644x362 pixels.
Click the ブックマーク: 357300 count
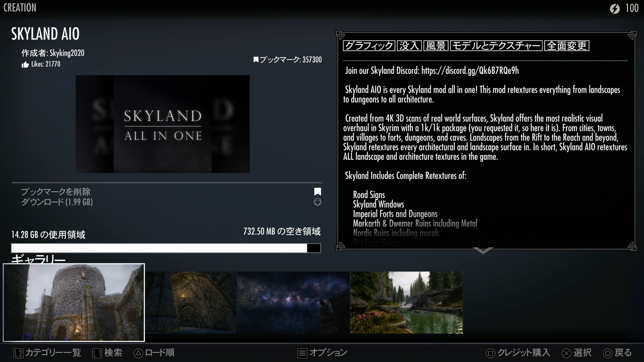(290, 60)
